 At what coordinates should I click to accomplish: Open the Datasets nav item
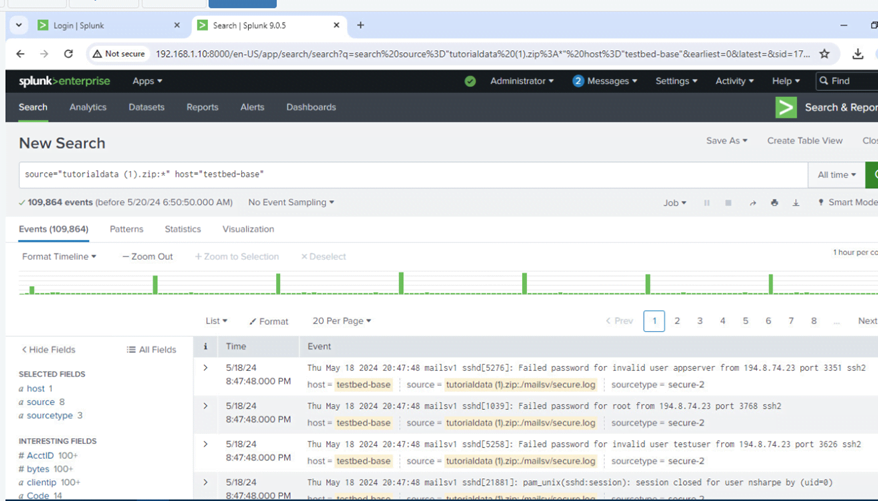(147, 107)
